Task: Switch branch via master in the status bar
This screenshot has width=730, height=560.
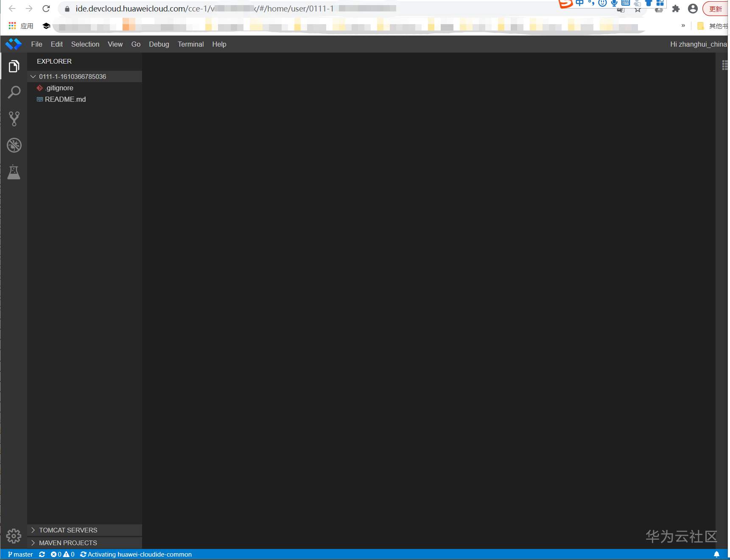Action: pyautogui.click(x=20, y=554)
